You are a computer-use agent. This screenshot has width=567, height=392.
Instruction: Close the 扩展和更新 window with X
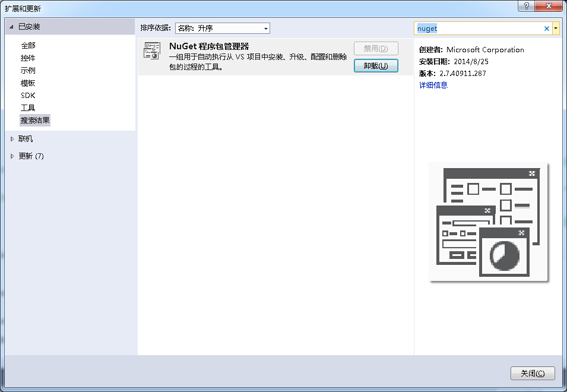(x=549, y=6)
